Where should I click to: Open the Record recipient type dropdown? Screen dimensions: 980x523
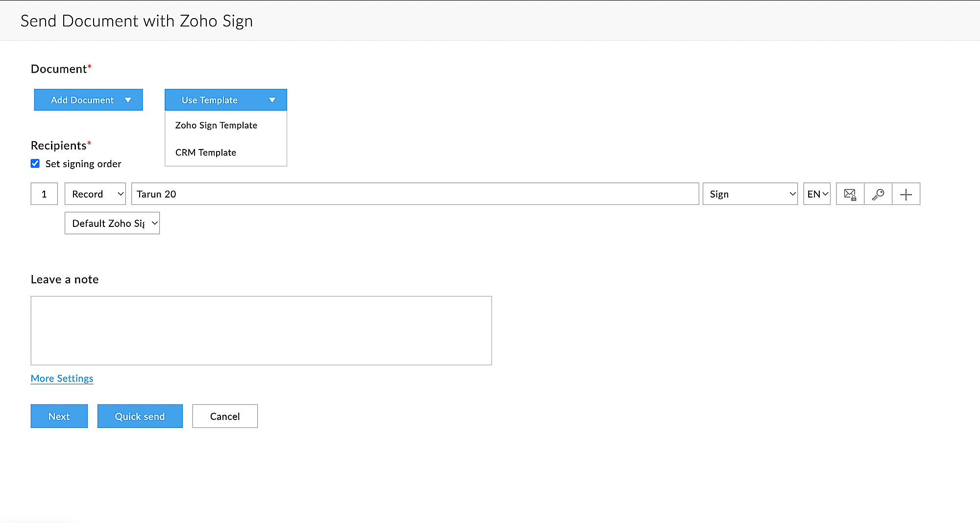(x=95, y=194)
